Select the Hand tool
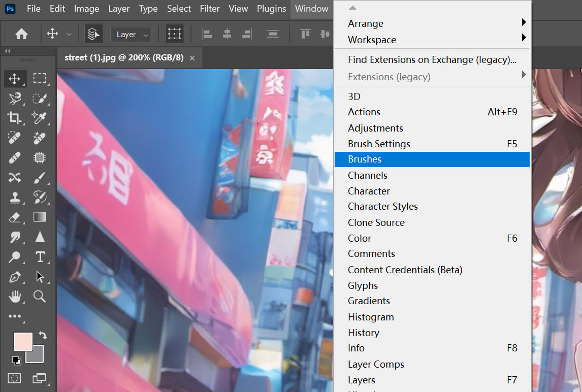Viewport: 582px width, 392px height. pos(14,297)
